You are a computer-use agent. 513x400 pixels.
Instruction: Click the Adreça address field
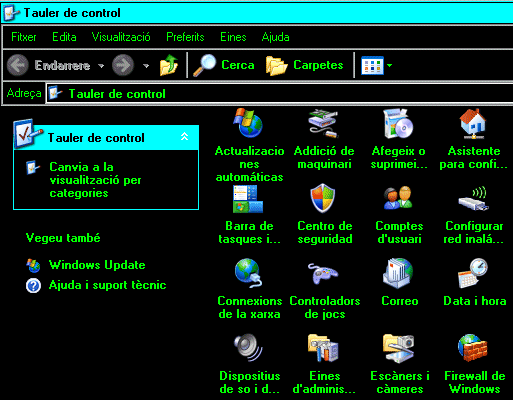point(279,93)
